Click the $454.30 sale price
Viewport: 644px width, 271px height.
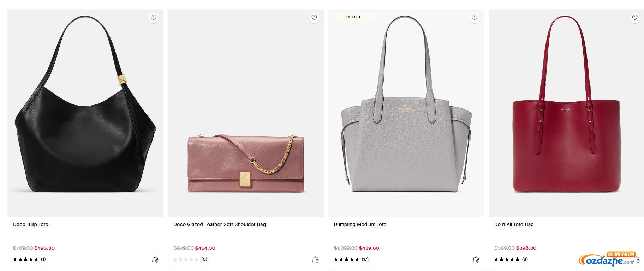pyautogui.click(x=205, y=248)
